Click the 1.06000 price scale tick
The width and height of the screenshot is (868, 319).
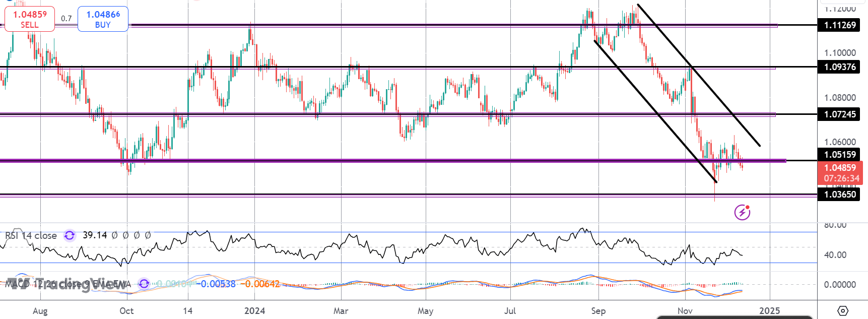pos(840,142)
